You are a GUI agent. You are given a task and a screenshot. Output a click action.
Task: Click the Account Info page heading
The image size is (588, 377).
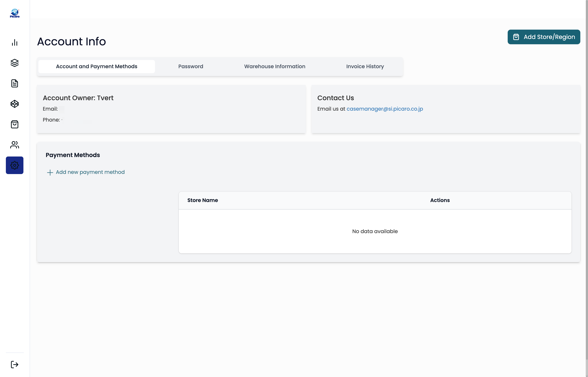(x=72, y=41)
